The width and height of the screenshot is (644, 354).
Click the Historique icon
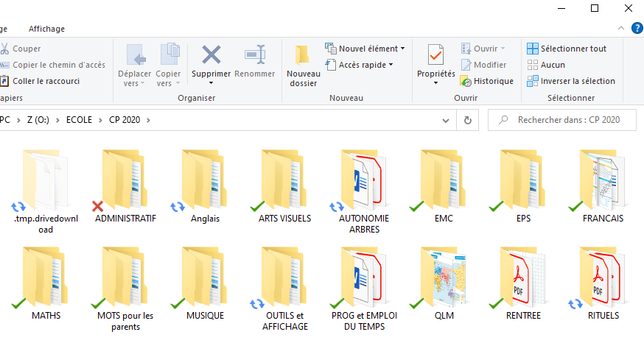click(x=486, y=81)
